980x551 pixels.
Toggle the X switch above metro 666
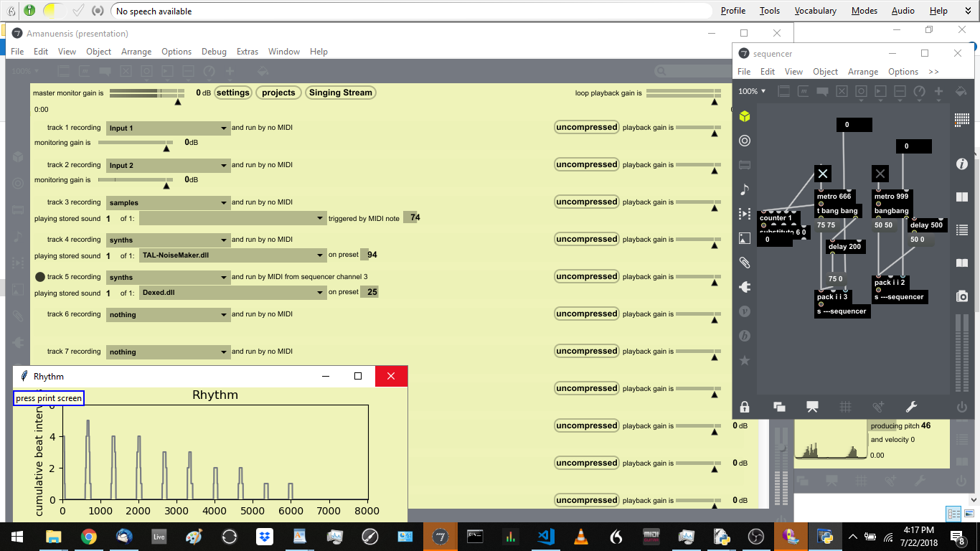[x=823, y=174]
